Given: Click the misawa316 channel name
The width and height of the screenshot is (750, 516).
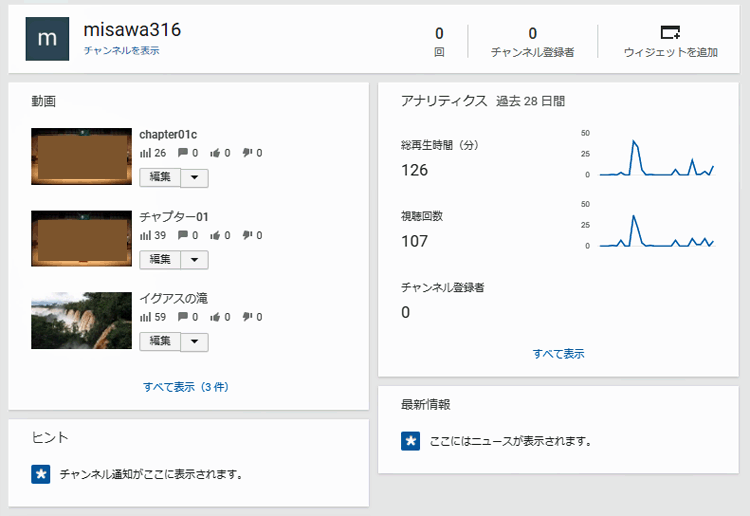Looking at the screenshot, I should pyautogui.click(x=132, y=30).
